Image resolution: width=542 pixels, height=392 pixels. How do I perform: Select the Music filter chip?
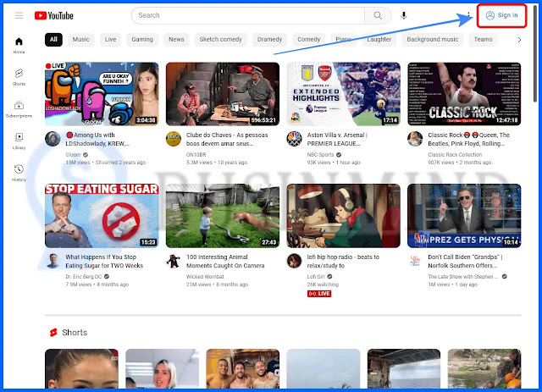pyautogui.click(x=81, y=40)
